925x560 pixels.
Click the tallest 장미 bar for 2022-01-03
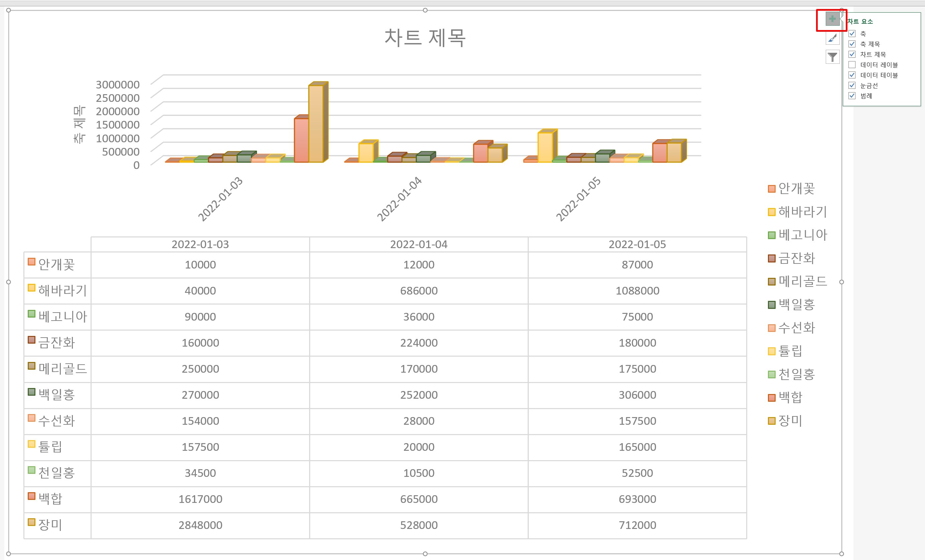[x=316, y=124]
